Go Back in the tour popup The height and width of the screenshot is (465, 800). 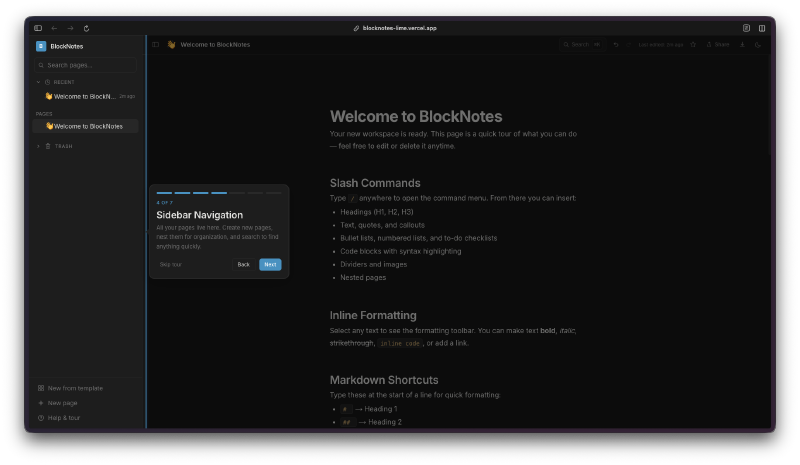243,264
